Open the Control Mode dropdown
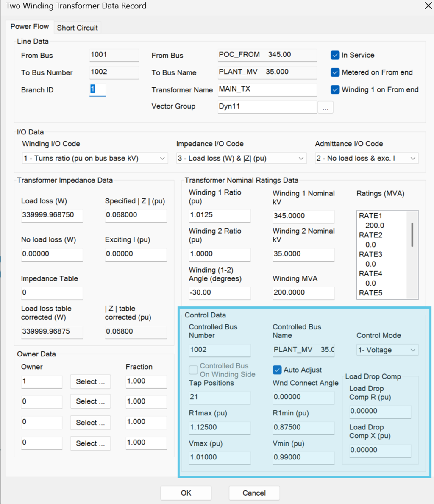434x504 pixels. (387, 350)
